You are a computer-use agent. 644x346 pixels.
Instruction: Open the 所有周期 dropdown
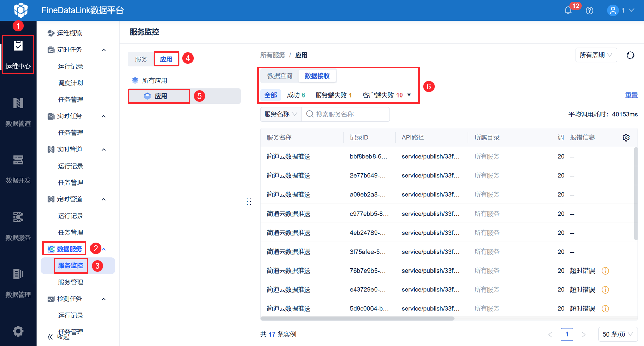click(x=596, y=55)
